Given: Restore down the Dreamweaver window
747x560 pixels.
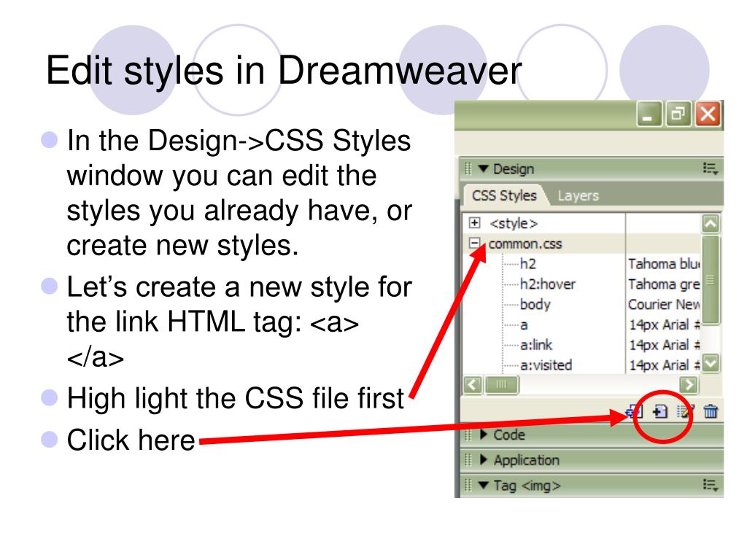Looking at the screenshot, I should point(678,114).
